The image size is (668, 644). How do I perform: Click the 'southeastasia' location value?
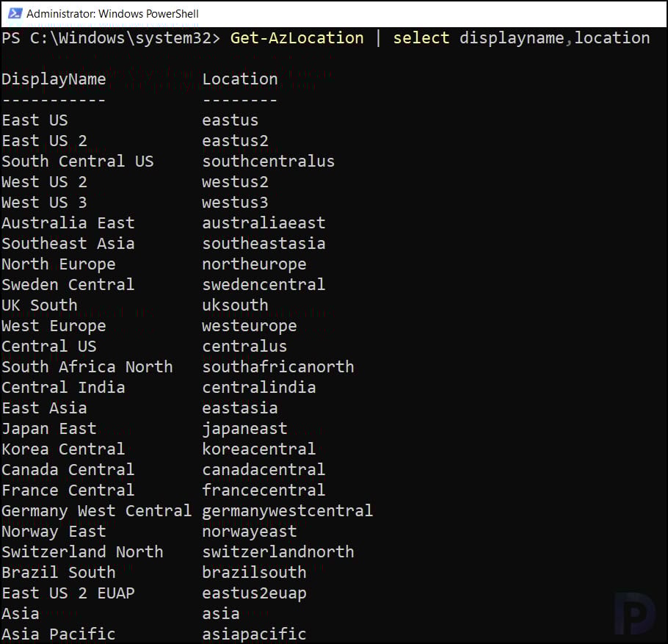[264, 243]
